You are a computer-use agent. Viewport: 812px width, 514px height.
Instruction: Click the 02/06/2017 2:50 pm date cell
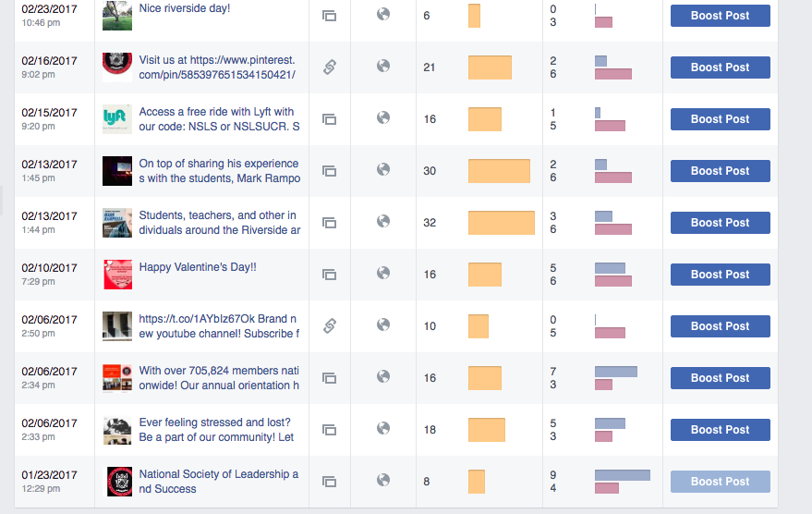(50, 325)
